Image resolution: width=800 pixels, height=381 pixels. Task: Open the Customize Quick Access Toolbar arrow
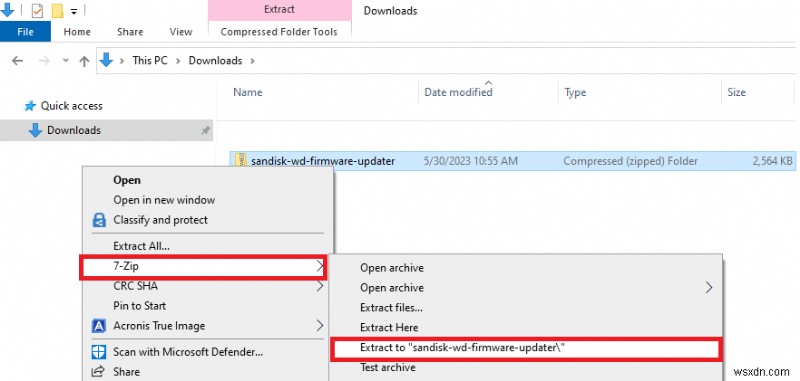coord(74,11)
